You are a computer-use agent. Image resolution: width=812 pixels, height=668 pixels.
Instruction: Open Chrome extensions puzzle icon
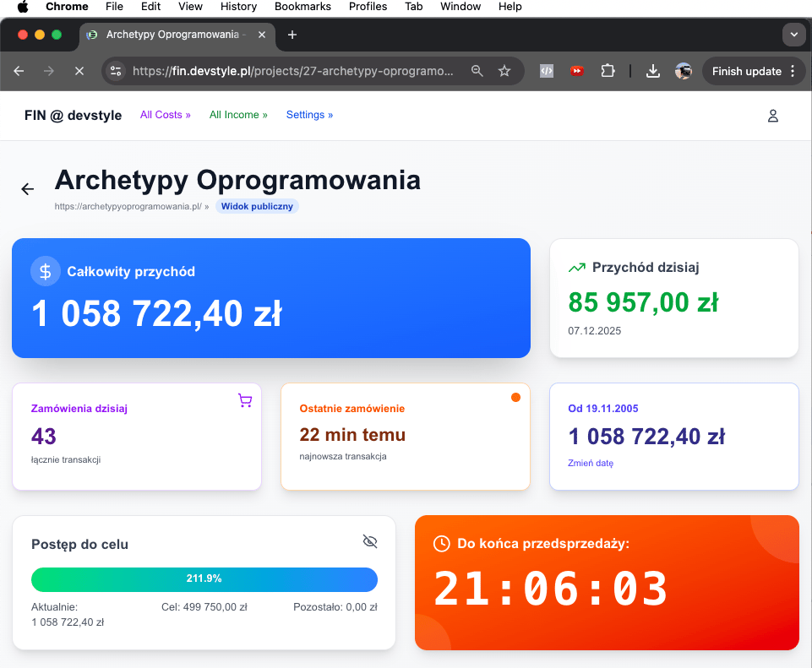point(608,71)
